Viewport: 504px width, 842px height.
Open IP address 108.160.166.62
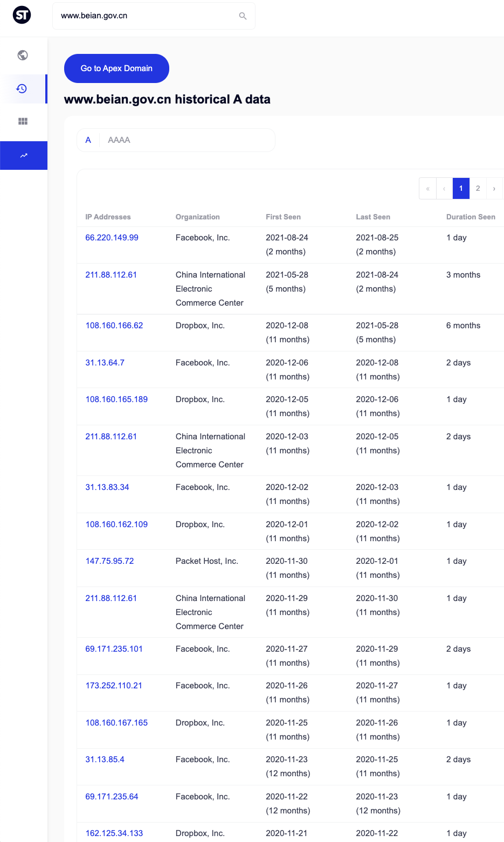coord(114,326)
